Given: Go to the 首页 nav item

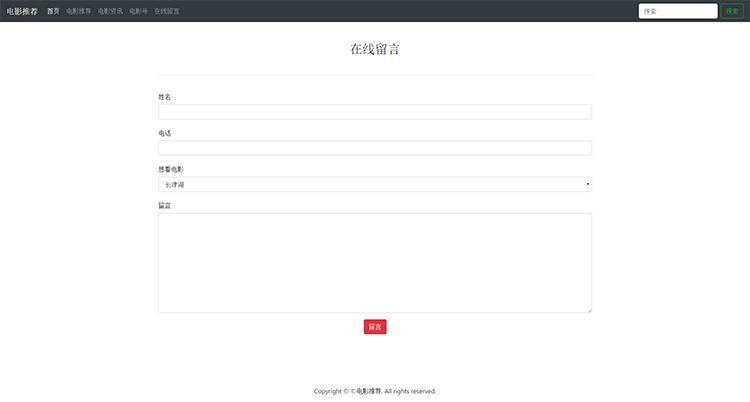Looking at the screenshot, I should point(53,11).
